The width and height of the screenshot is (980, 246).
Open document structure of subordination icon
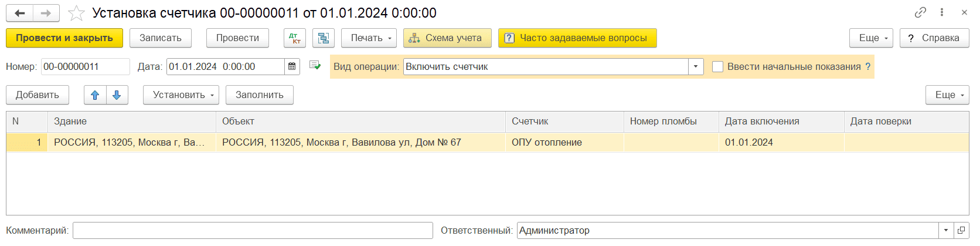click(323, 38)
